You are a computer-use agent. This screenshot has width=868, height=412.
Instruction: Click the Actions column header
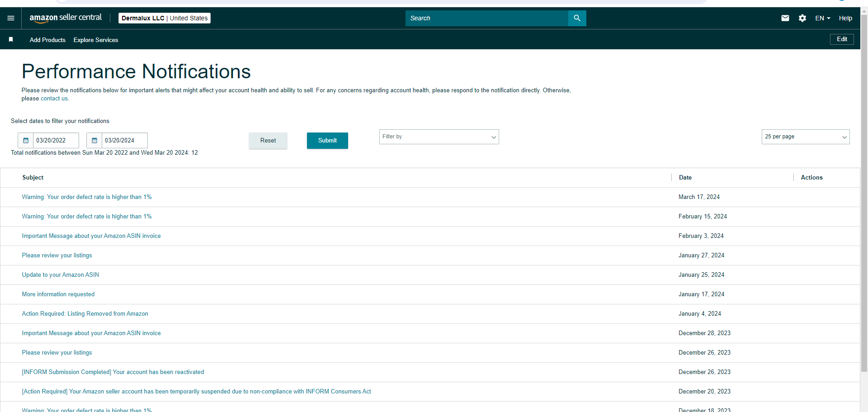pos(812,178)
